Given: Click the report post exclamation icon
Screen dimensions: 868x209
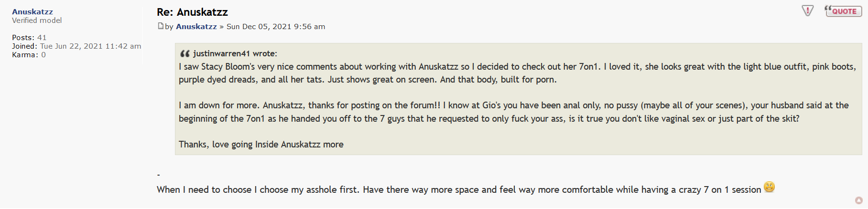Looking at the screenshot, I should pos(807,10).
